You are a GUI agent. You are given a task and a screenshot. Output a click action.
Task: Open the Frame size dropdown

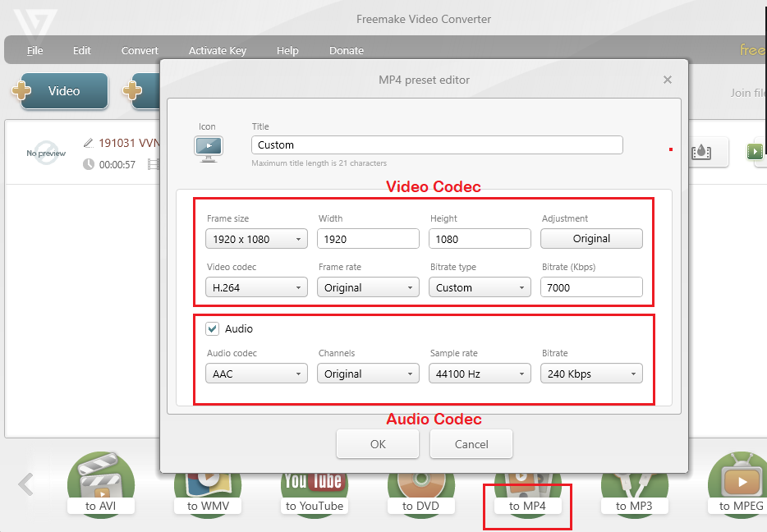click(257, 239)
